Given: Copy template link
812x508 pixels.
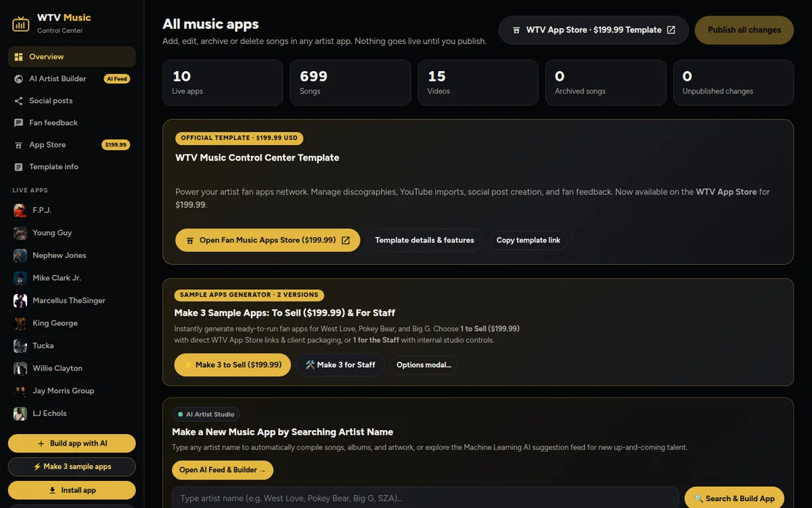Looking at the screenshot, I should click(x=528, y=240).
